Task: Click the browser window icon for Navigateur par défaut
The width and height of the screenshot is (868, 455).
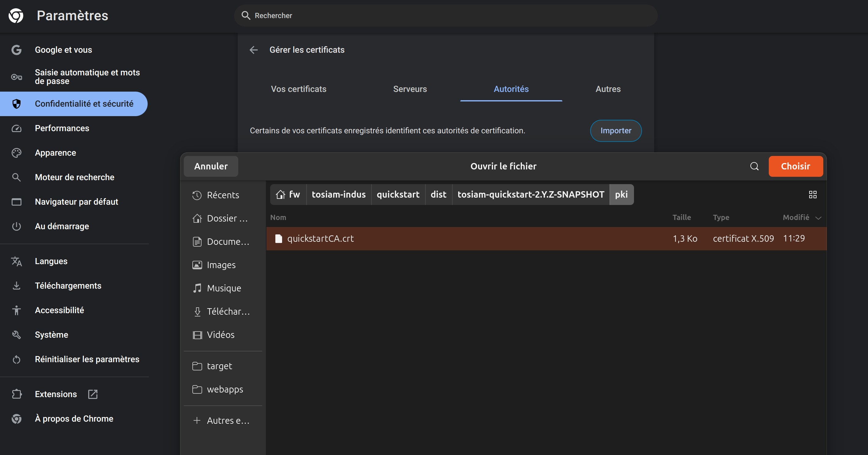Action: 17,202
